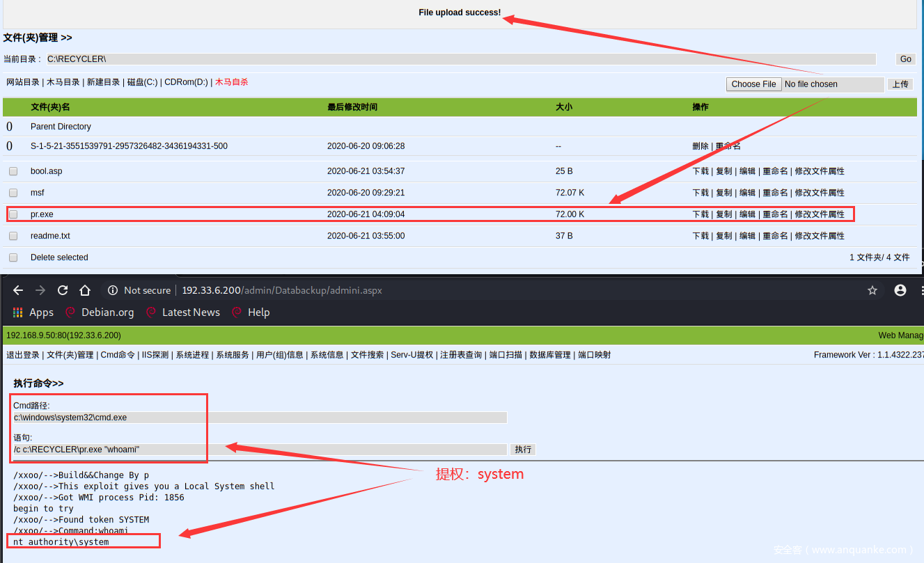The image size is (924, 563).
Task: Click the browser forward arrow
Action: click(x=40, y=290)
